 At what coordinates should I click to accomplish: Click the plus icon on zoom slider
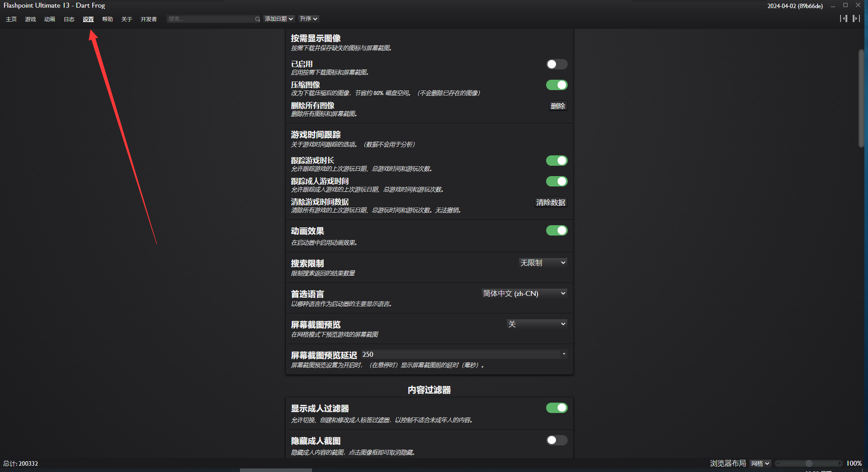coord(840,463)
